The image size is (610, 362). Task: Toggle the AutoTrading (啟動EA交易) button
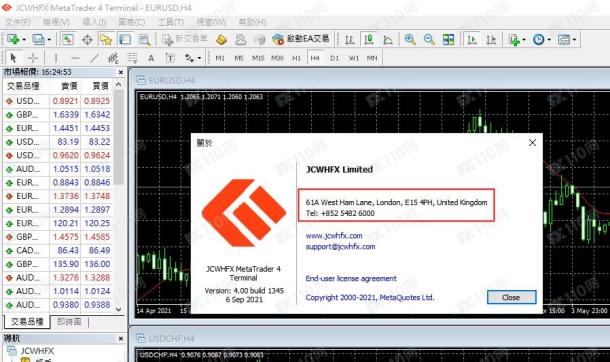point(301,39)
